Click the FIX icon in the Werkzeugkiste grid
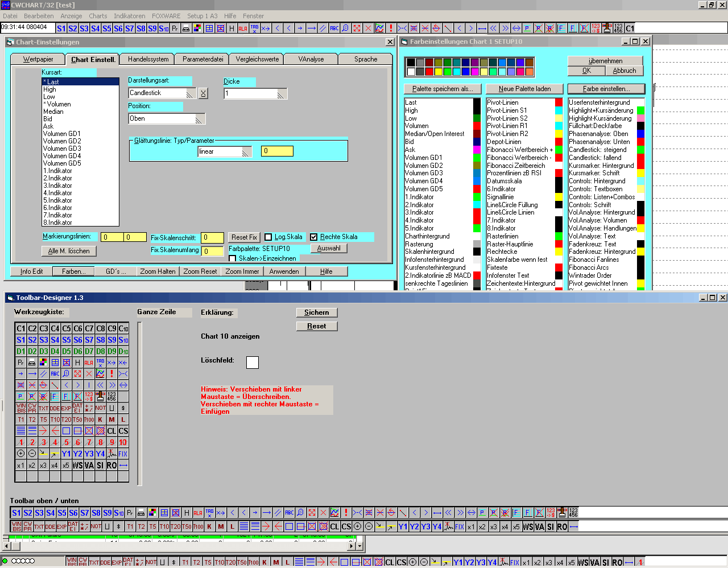Viewport: 728px width, 568px height. (x=123, y=454)
